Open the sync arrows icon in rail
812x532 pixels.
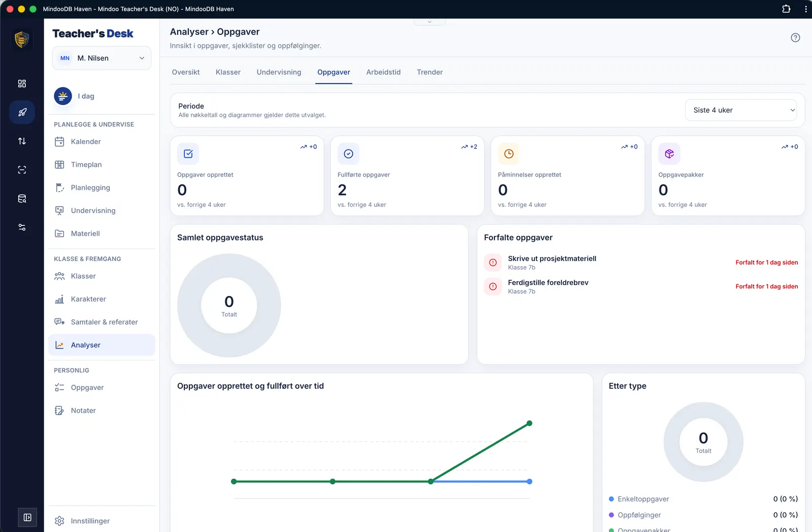(22, 141)
